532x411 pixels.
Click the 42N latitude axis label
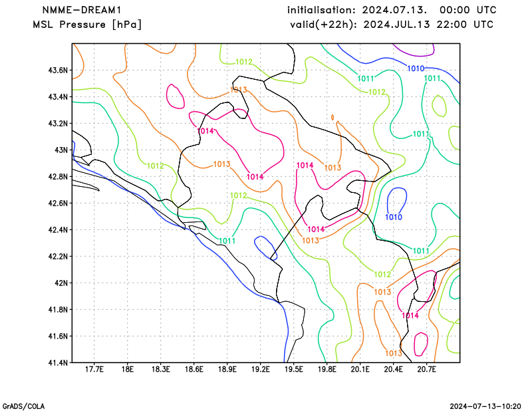click(61, 283)
